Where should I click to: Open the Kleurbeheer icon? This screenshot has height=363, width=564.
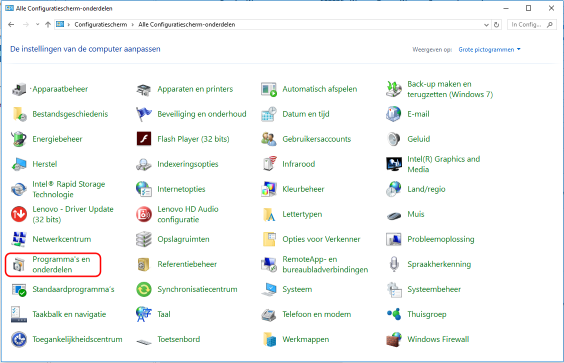(x=269, y=189)
